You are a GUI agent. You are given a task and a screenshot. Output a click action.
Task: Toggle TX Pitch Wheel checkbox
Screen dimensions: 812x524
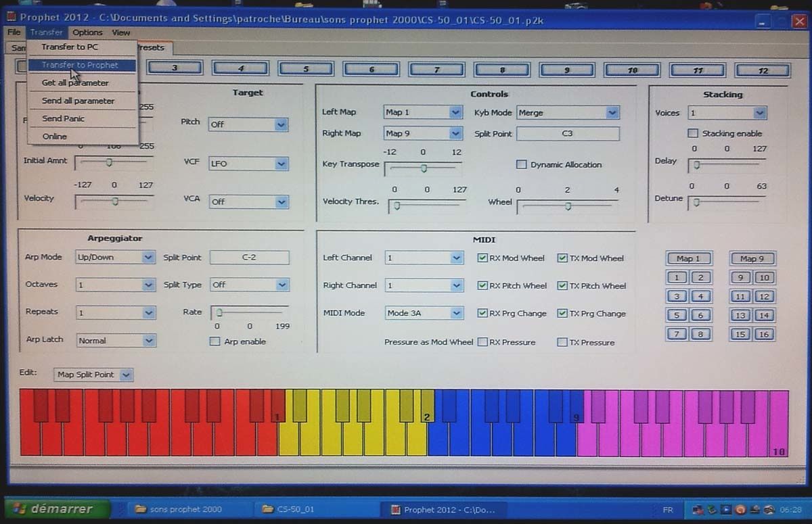coord(562,285)
